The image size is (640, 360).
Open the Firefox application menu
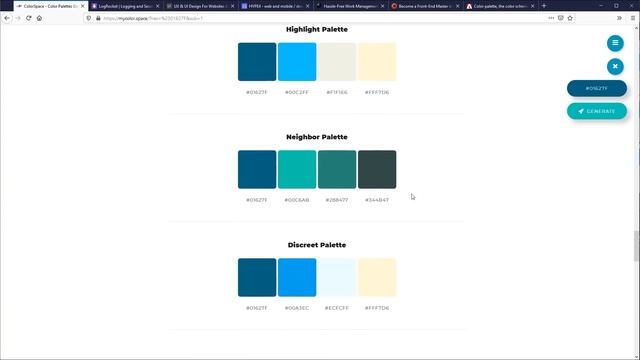(x=633, y=18)
